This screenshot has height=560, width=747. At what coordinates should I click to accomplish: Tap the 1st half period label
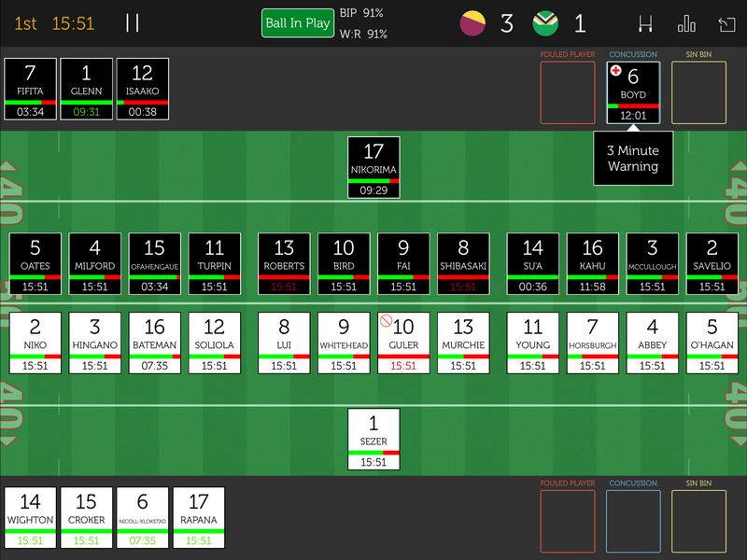coord(26,23)
